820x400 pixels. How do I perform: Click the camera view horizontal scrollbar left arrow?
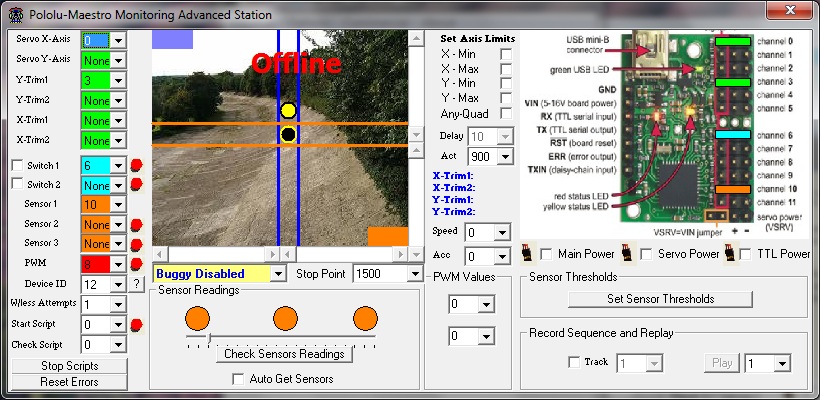click(160, 254)
